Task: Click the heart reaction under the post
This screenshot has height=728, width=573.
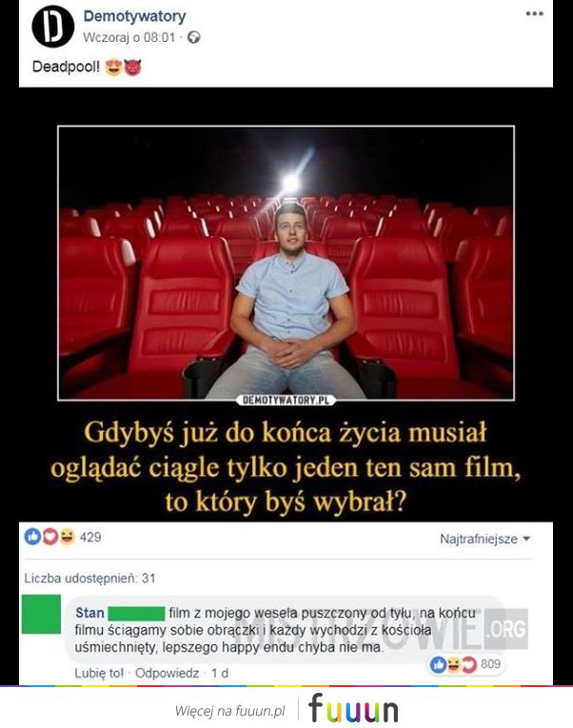Action: [50, 537]
